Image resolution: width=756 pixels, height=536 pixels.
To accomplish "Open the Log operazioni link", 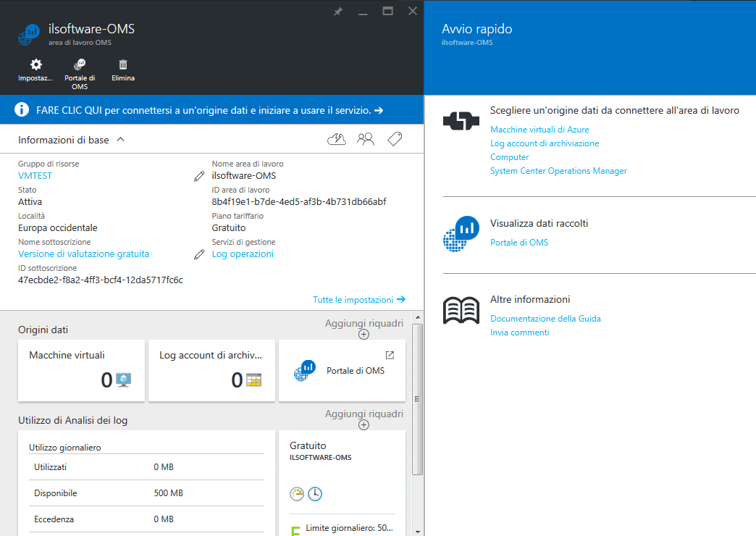I will 243,254.
